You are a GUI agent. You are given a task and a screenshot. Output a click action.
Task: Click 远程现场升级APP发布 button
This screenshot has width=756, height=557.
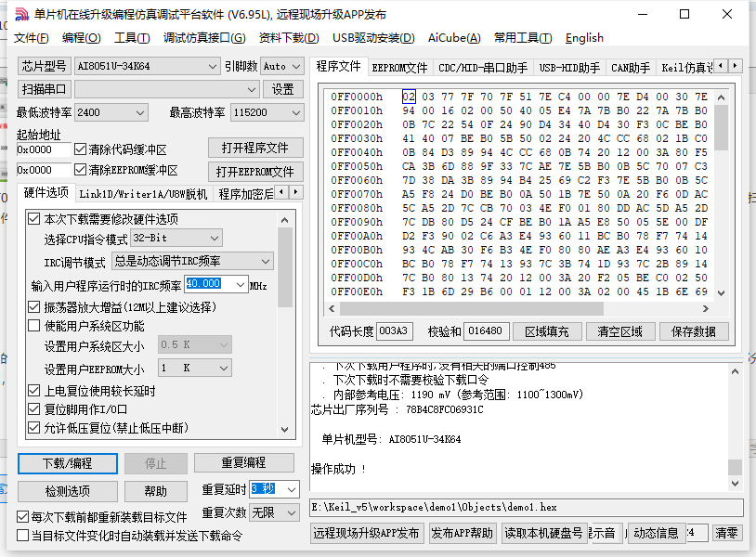pos(367,533)
